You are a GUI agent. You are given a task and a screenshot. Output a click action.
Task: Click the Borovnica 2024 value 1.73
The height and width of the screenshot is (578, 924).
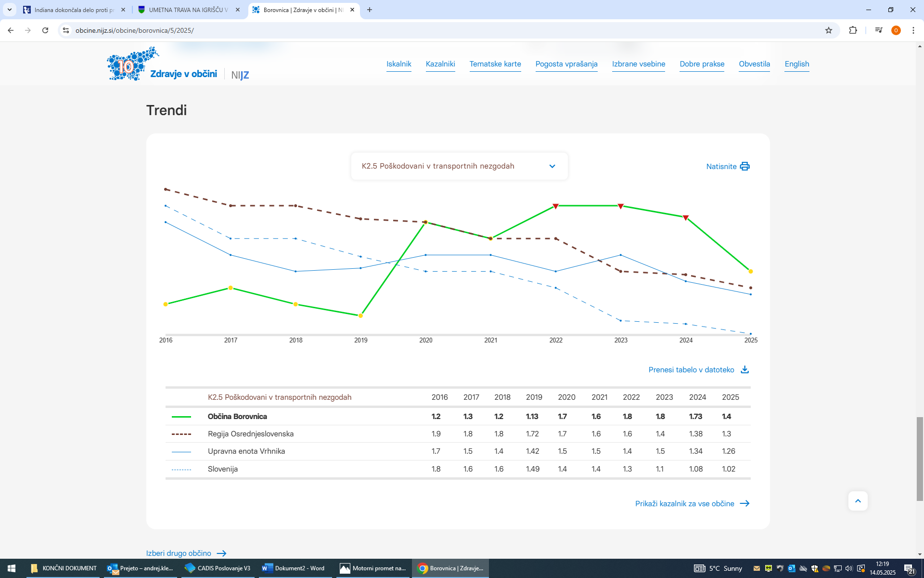pos(695,416)
